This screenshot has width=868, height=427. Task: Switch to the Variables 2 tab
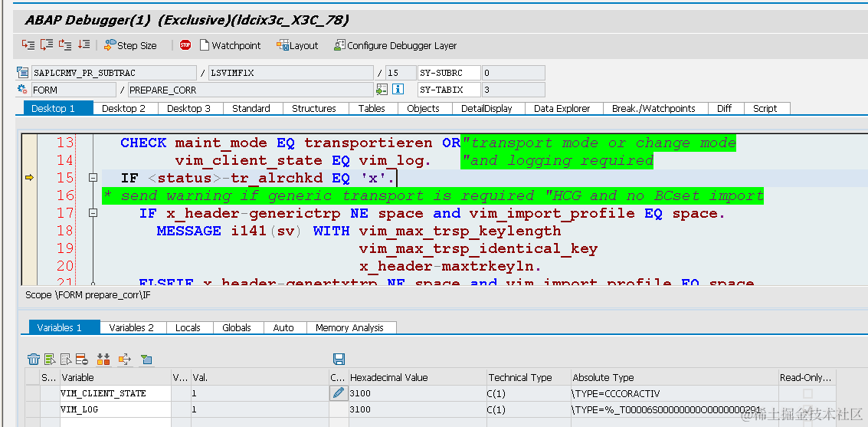(131, 328)
